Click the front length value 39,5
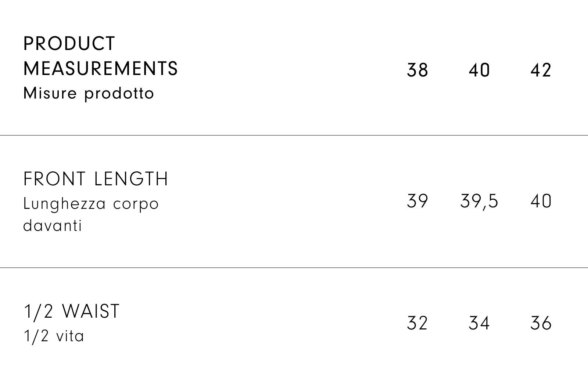Screen dimensions: 588x378 coord(479,202)
